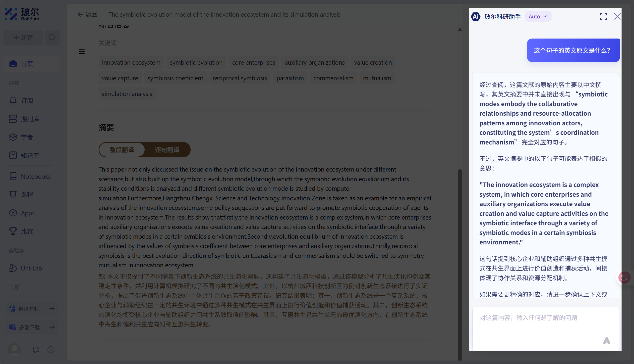Click the abstract vertical scrollbar
Image resolution: width=634 pixels, height=364 pixels.
[x=460, y=250]
